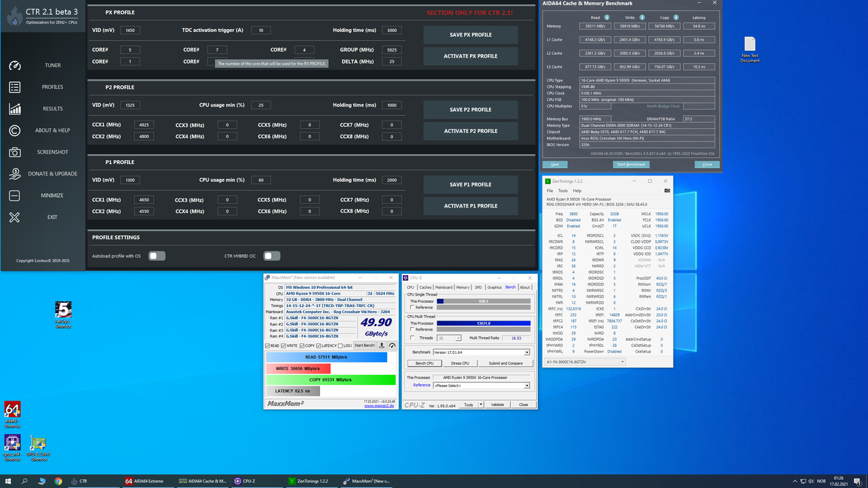Click Start Bench button in MaxxMem
This screenshot has height=488, width=868.
coord(365,346)
